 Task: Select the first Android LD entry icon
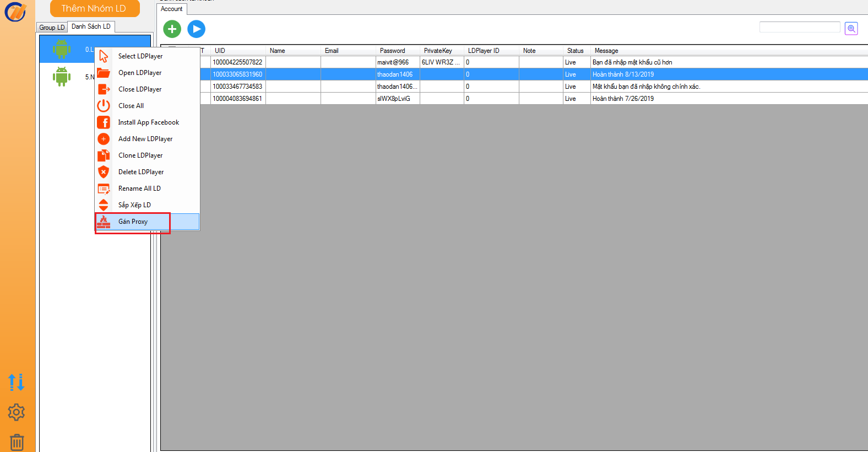coord(62,49)
